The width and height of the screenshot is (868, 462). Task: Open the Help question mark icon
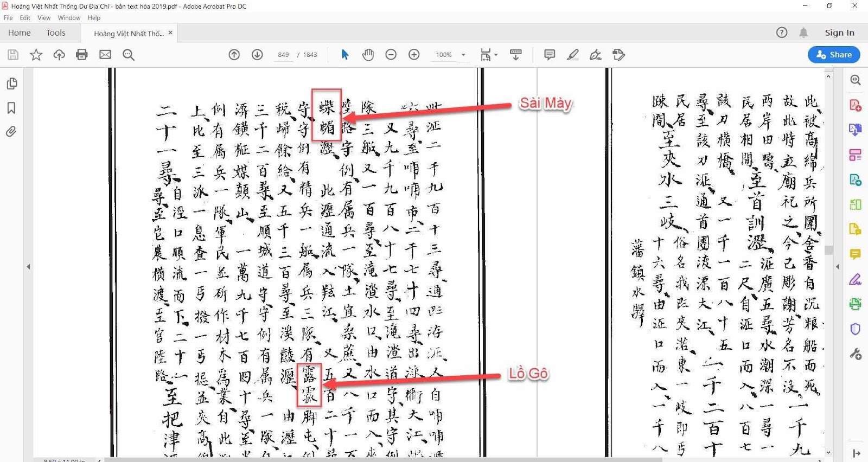782,33
